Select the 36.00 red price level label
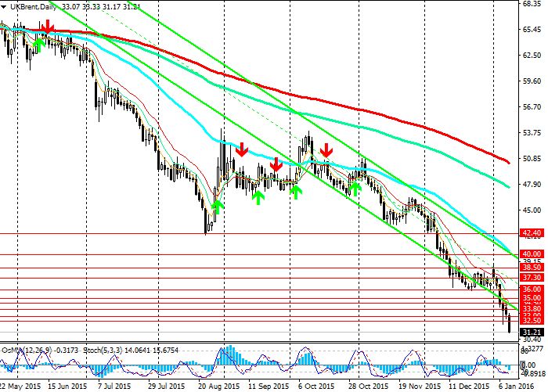The height and width of the screenshot is (392, 548). (532, 290)
